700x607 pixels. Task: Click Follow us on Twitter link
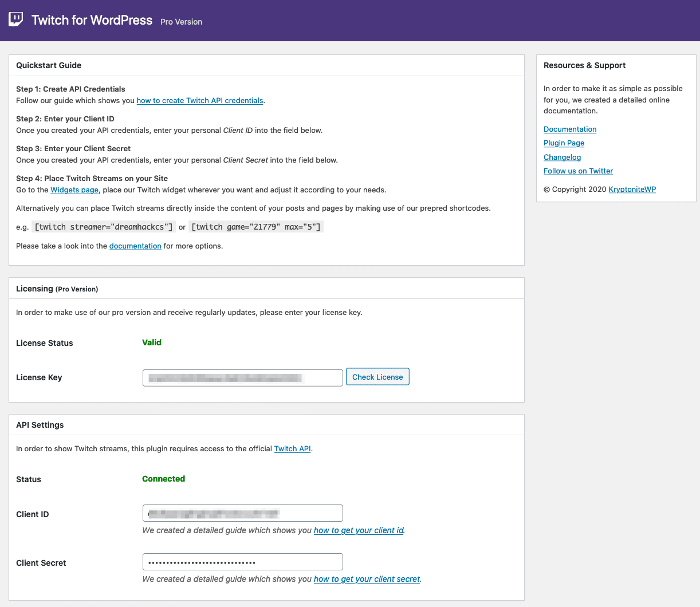(579, 171)
